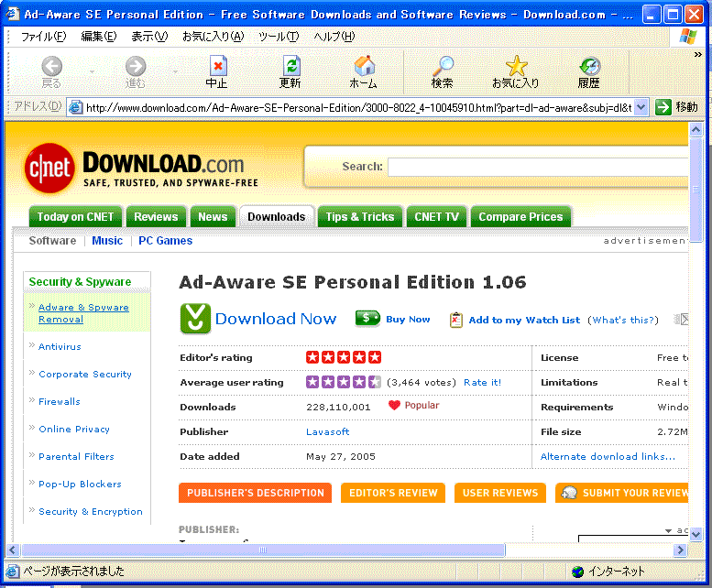Open the 表示(V) menu
Image resolution: width=712 pixels, height=588 pixels.
149,37
